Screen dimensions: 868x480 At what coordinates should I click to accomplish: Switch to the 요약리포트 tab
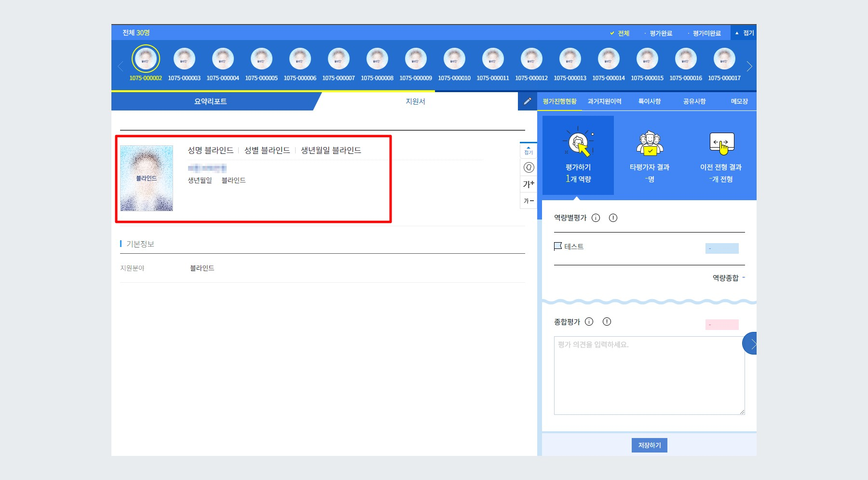pos(211,101)
